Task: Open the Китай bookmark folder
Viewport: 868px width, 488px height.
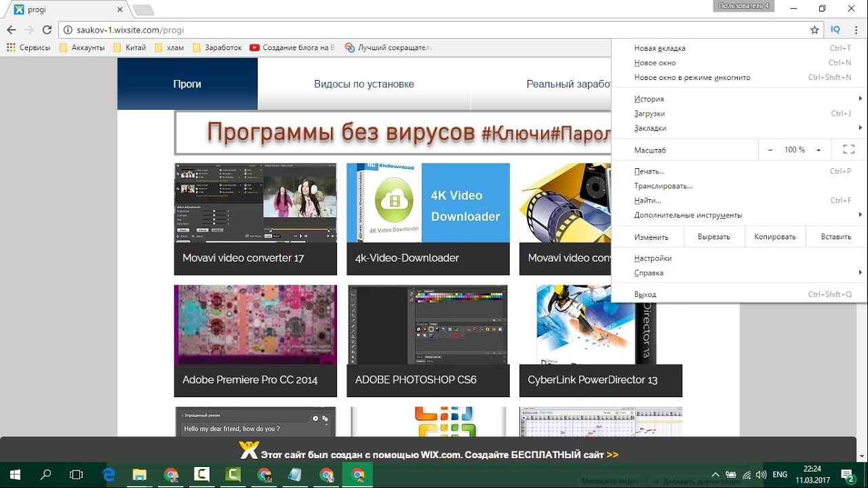Action: click(130, 47)
